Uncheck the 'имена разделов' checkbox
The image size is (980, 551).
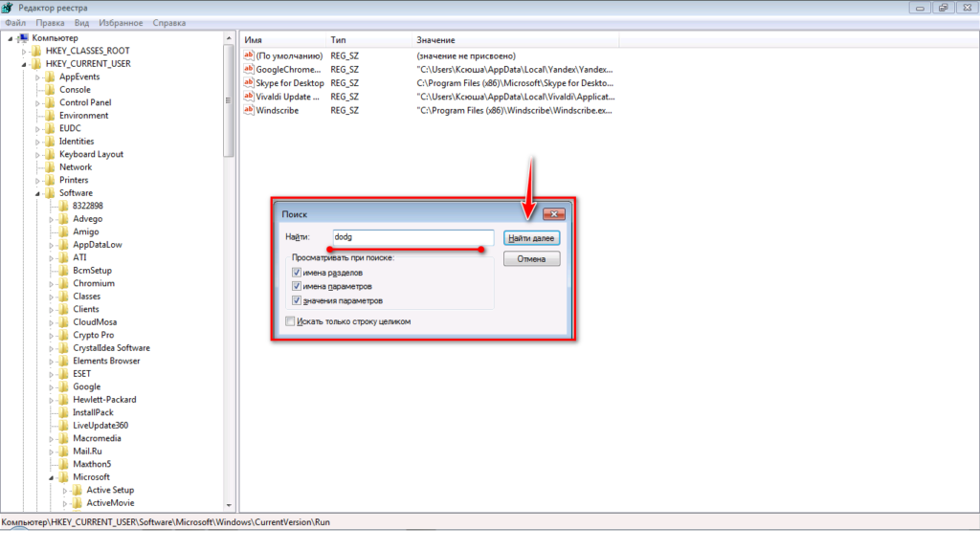click(x=297, y=273)
